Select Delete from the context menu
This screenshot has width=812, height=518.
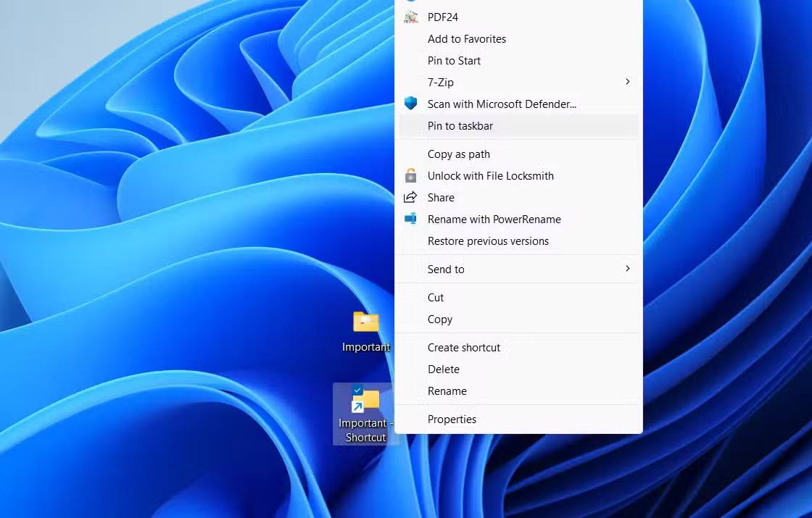(443, 369)
